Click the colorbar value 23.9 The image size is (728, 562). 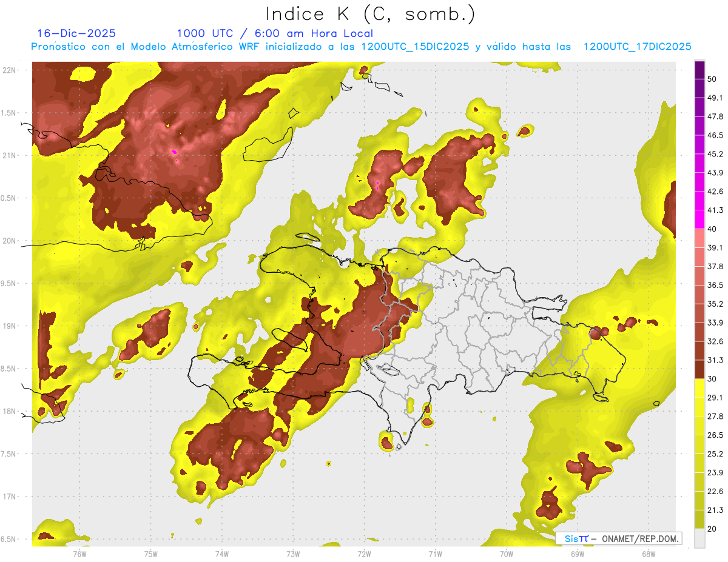(x=715, y=472)
